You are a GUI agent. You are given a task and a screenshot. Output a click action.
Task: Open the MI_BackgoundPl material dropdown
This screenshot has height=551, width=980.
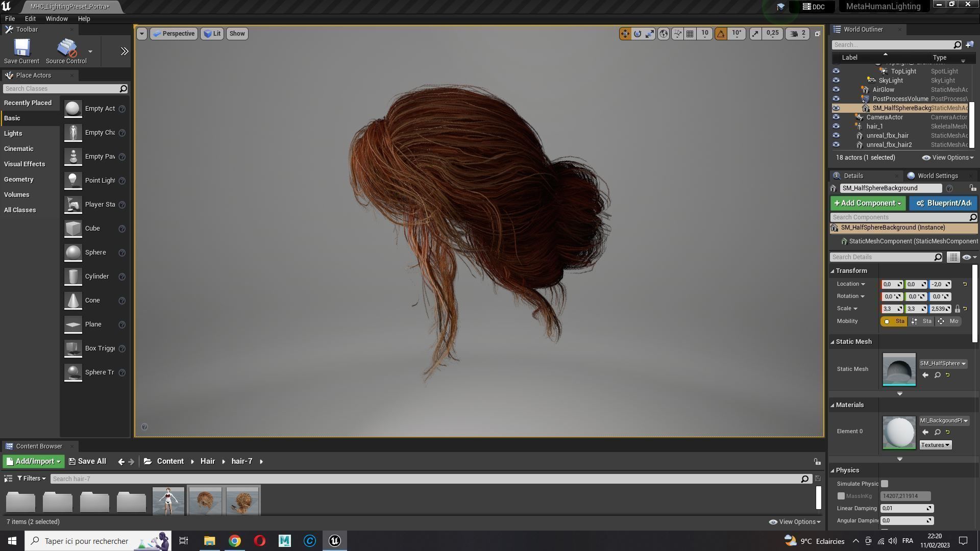[944, 421]
